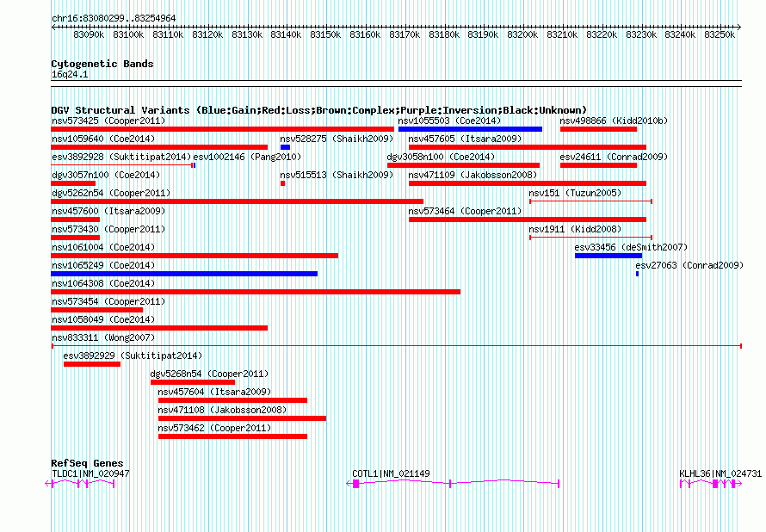Click nsv573464 (Cooper2011) label

(465, 211)
